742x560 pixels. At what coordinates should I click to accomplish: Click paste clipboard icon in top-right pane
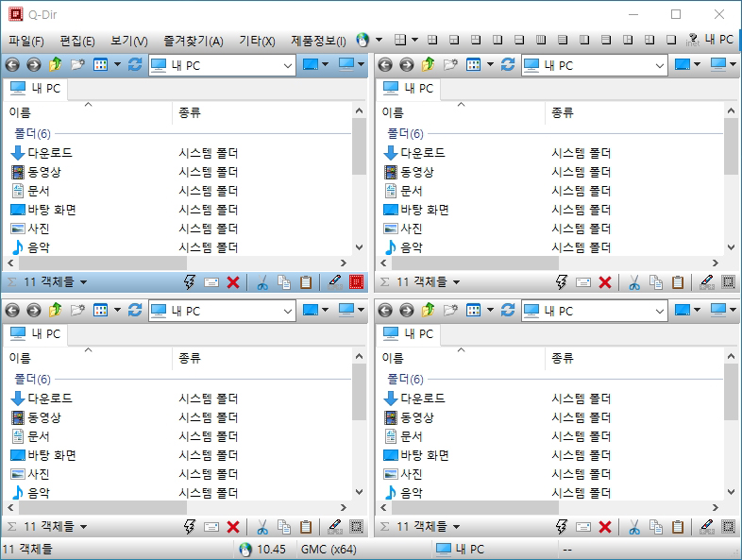point(678,282)
